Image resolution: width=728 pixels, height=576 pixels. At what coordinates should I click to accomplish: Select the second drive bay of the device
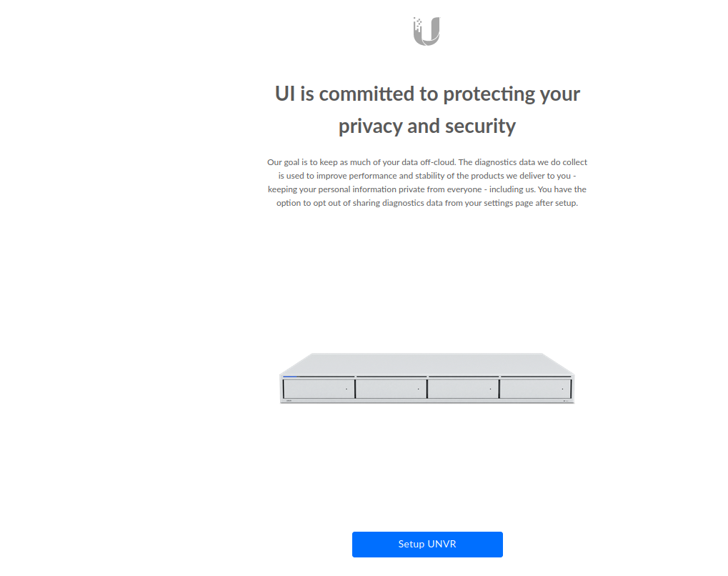pos(391,389)
